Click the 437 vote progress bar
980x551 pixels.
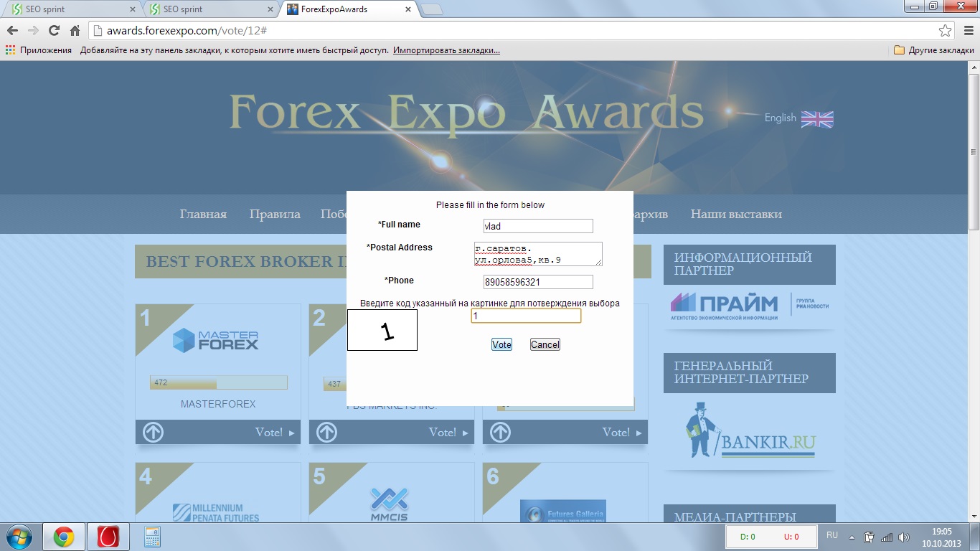pyautogui.click(x=335, y=384)
